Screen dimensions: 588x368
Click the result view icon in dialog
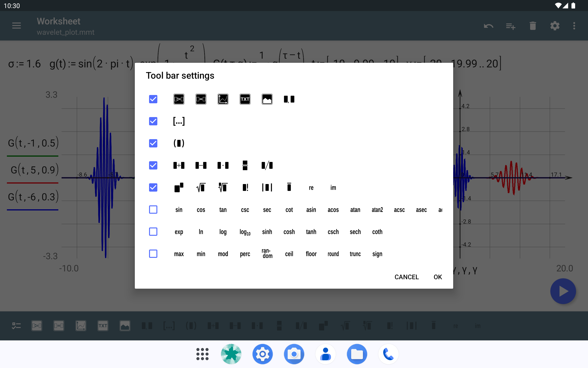pos(201,99)
